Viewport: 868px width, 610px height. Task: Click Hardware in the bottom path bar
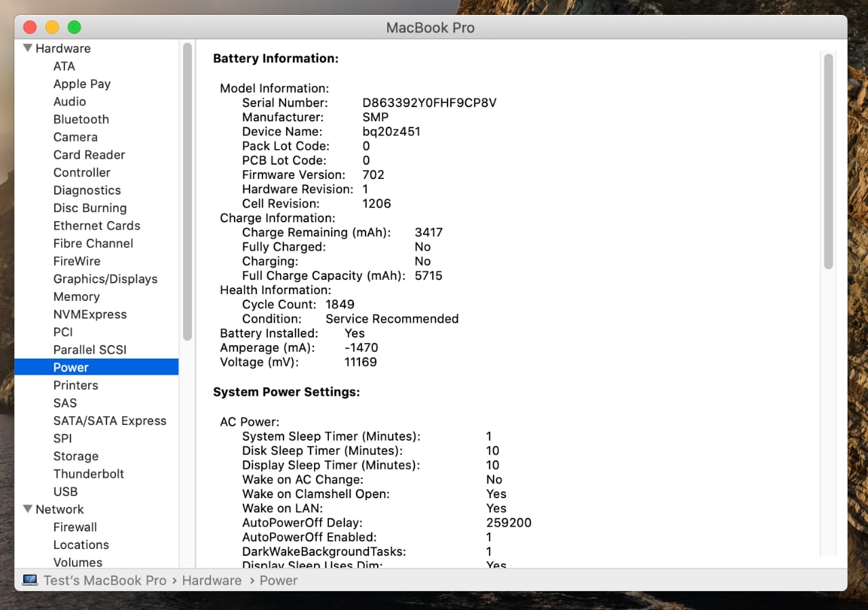(x=212, y=580)
